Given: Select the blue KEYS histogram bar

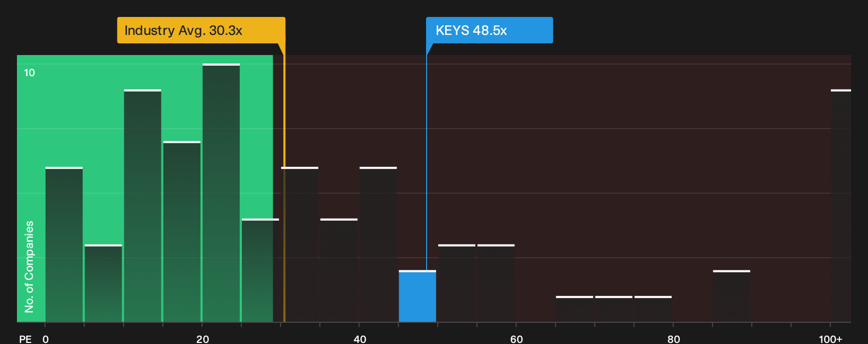Looking at the screenshot, I should pos(418,296).
